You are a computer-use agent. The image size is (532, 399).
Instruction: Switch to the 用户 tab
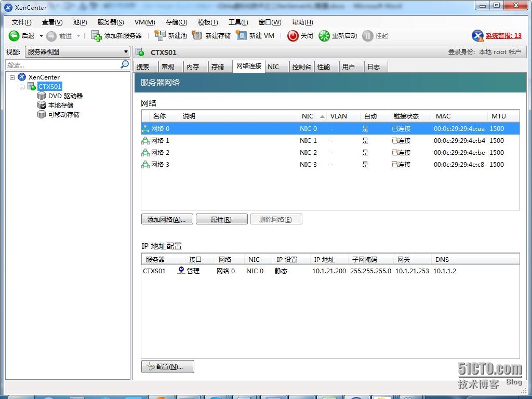pyautogui.click(x=352, y=67)
